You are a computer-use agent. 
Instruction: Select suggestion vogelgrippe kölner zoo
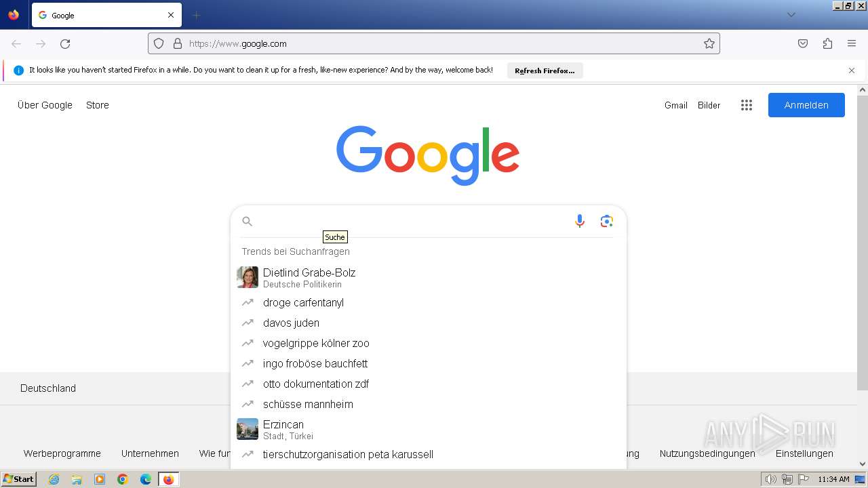(429, 344)
